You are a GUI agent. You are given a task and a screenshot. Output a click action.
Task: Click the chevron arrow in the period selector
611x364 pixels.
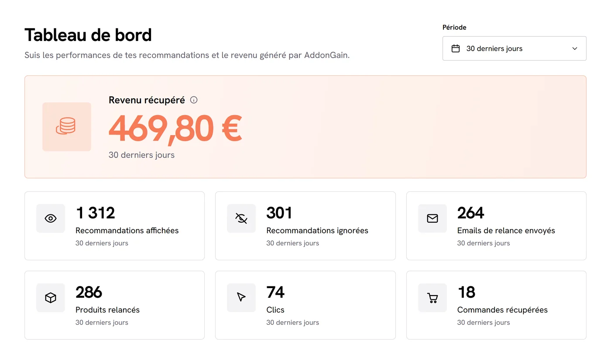575,48
